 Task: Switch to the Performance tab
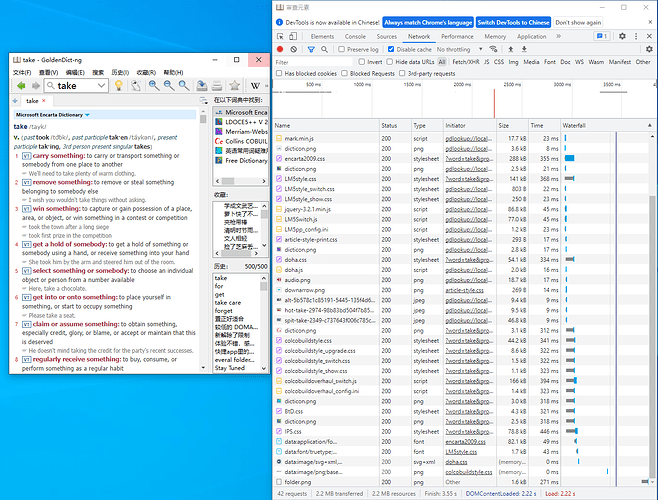point(457,37)
